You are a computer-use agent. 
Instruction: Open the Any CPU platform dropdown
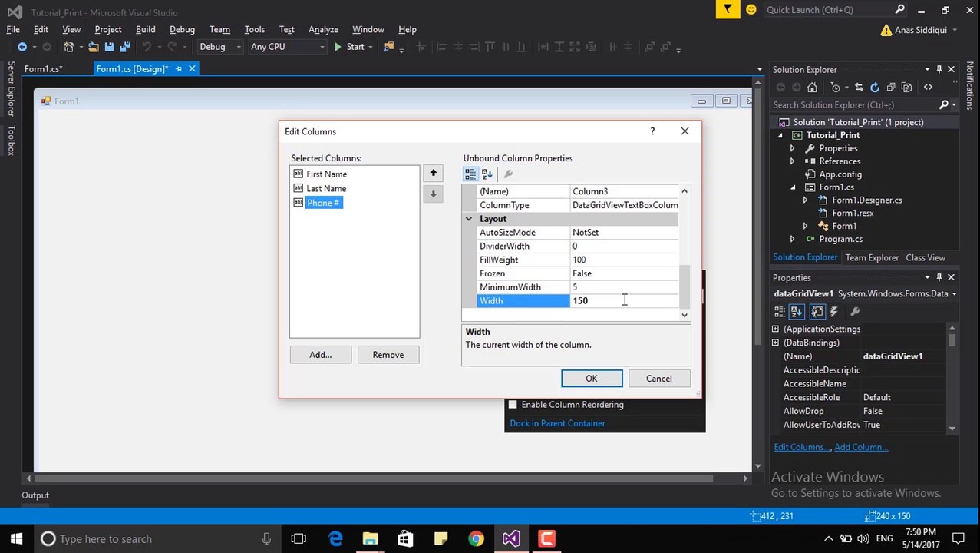287,47
